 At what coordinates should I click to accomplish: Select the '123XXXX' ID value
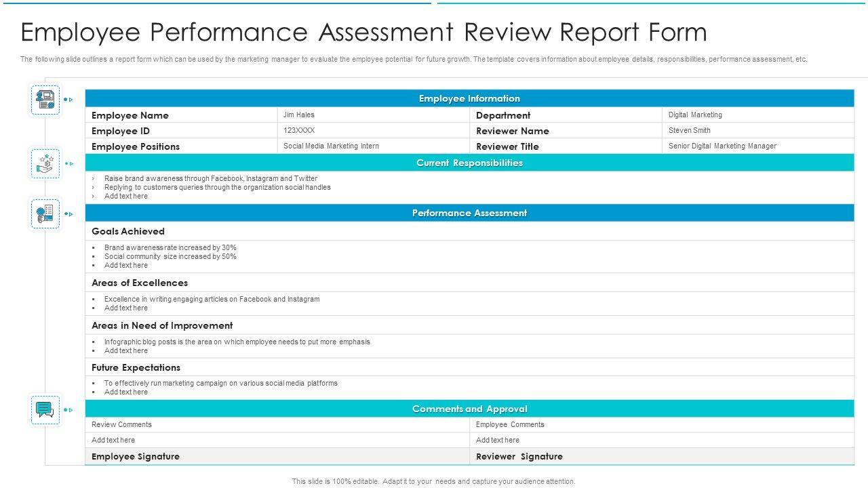(x=299, y=130)
